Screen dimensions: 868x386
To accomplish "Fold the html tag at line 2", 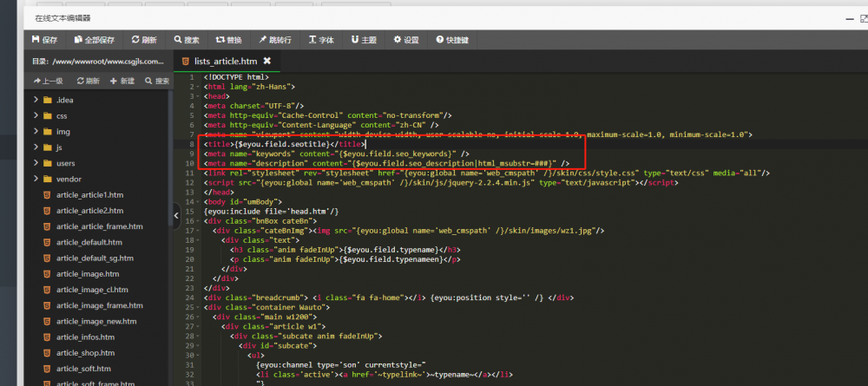I will point(198,87).
